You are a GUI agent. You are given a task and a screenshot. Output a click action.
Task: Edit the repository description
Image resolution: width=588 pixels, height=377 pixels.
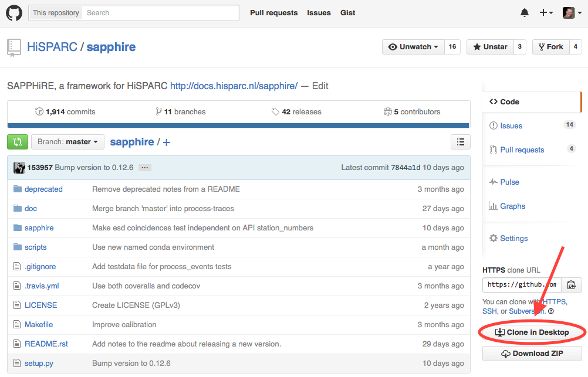click(320, 86)
